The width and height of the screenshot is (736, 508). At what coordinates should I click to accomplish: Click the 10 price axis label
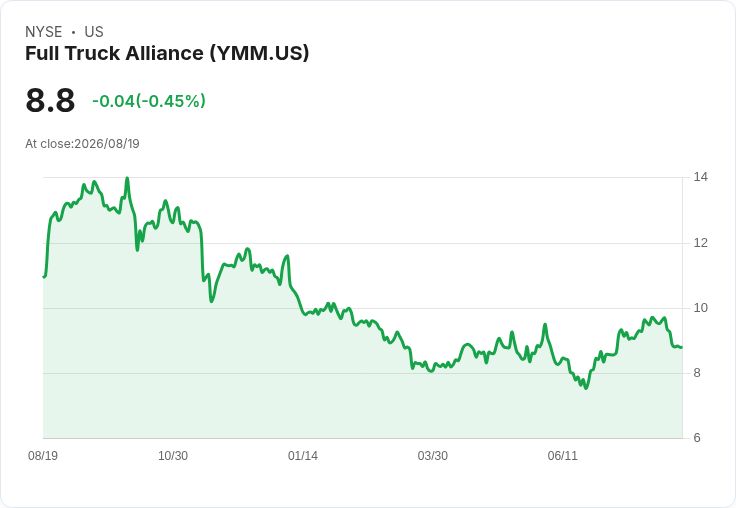pos(701,308)
